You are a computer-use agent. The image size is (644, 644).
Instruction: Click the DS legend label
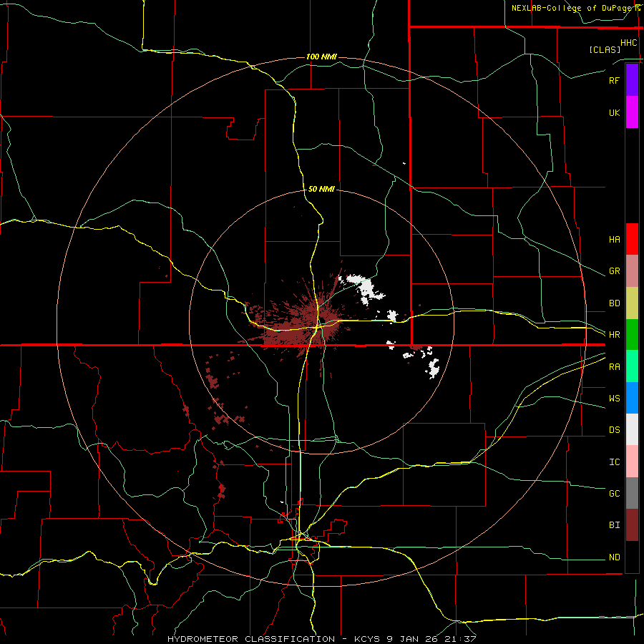(x=614, y=430)
